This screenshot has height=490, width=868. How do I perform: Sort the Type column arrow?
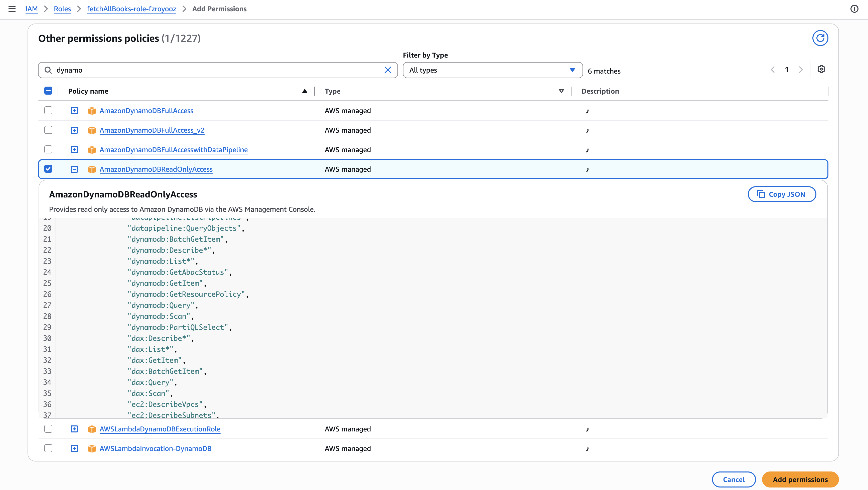coord(561,91)
